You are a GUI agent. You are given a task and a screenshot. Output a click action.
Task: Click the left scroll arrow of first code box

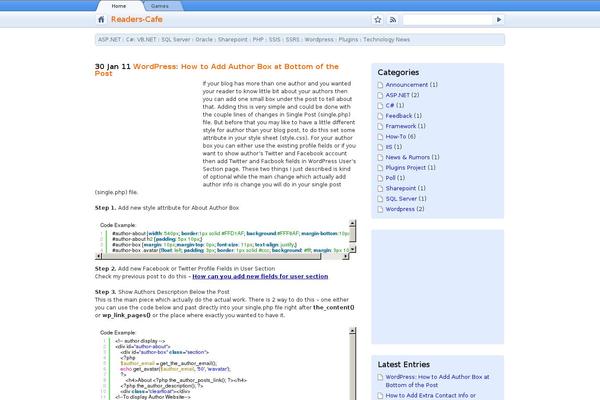tap(98, 256)
